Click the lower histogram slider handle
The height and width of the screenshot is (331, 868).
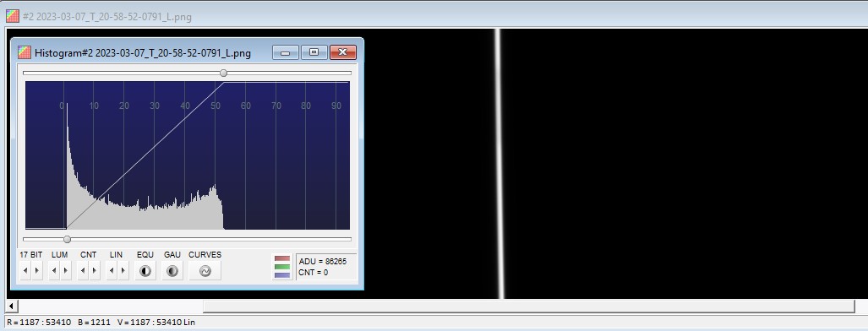tap(67, 239)
